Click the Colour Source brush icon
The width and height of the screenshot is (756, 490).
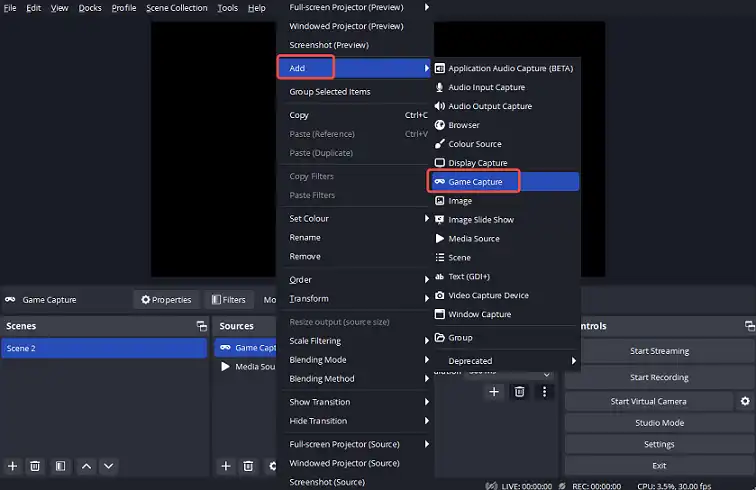[439, 144]
